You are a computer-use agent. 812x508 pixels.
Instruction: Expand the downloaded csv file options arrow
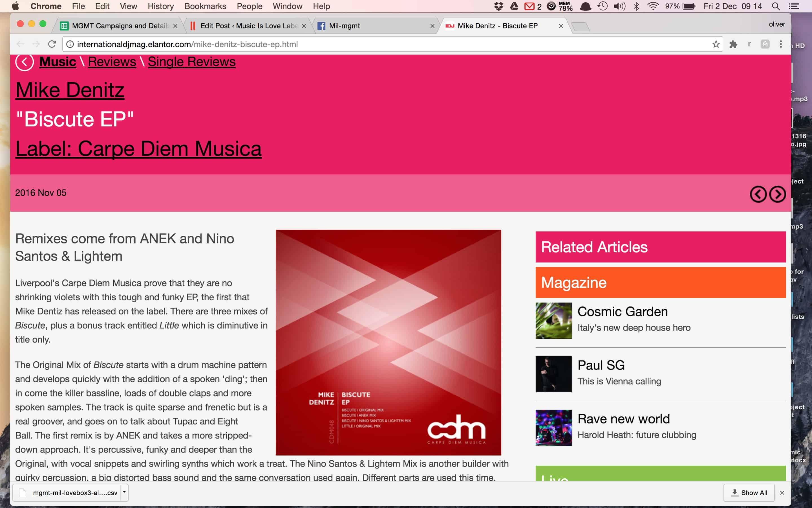click(124, 492)
